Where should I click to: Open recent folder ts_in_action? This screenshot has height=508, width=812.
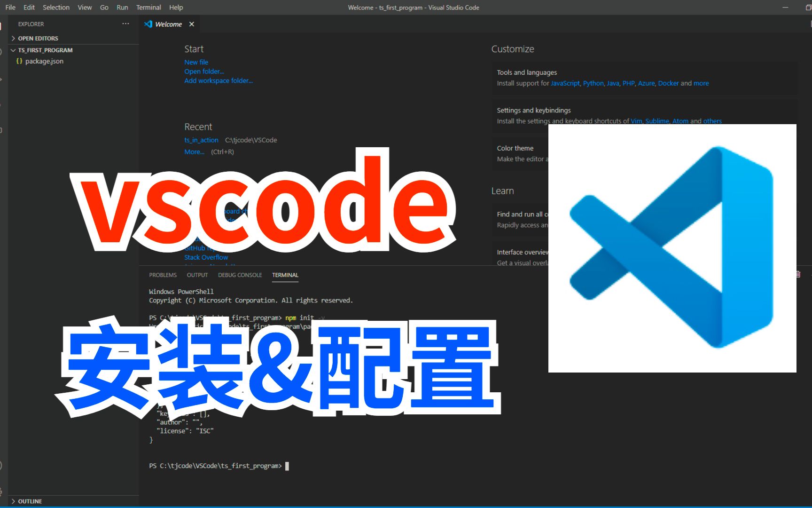click(x=201, y=140)
